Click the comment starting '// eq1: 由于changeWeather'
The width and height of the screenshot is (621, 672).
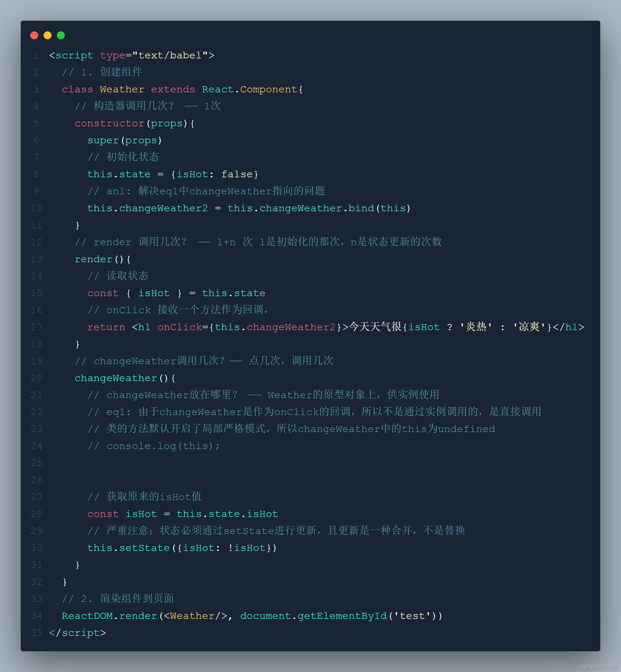[314, 412]
